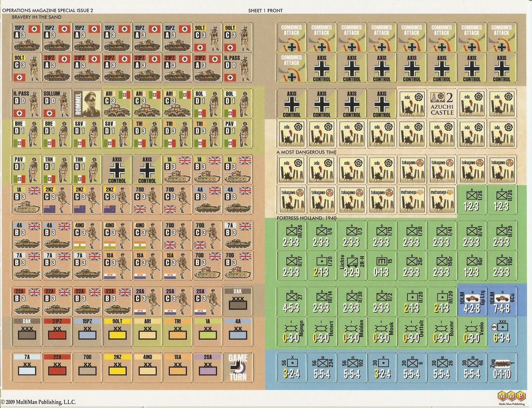Click the Nijmgn 0-3-0 fortification counter
Viewport: 532px width, 408px height.
(291, 332)
